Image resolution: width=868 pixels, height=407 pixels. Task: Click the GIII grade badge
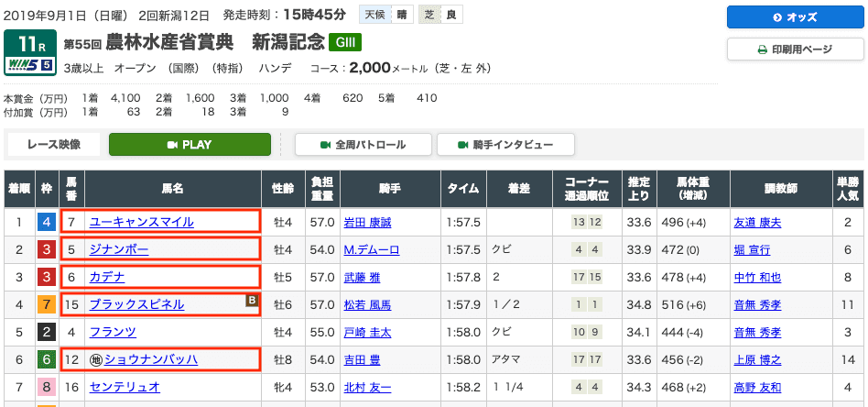pyautogui.click(x=345, y=42)
